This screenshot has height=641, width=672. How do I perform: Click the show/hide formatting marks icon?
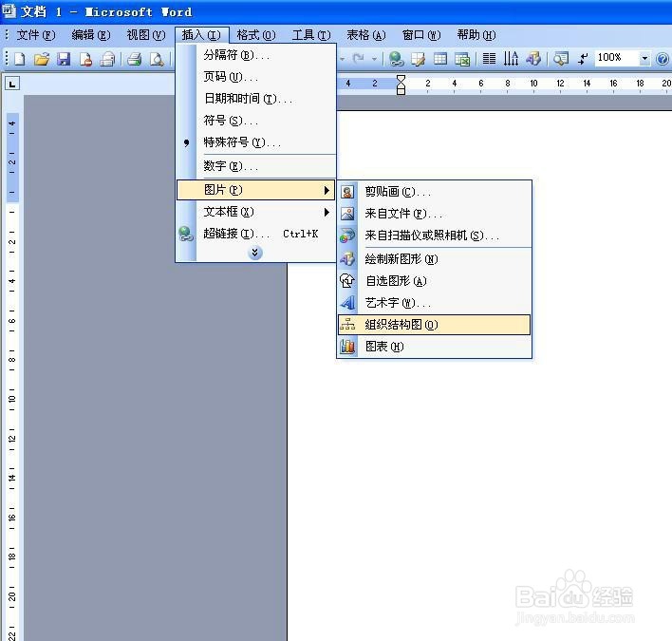point(583,59)
